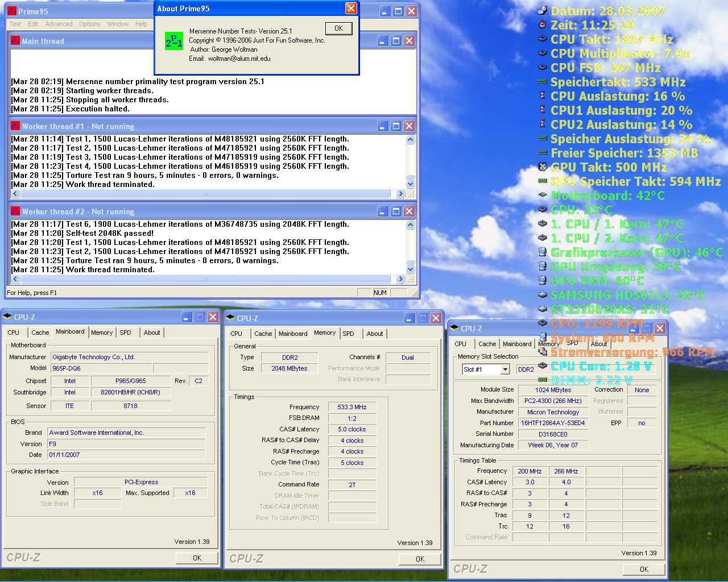Click the Chipset field P965/G965

[x=130, y=381]
